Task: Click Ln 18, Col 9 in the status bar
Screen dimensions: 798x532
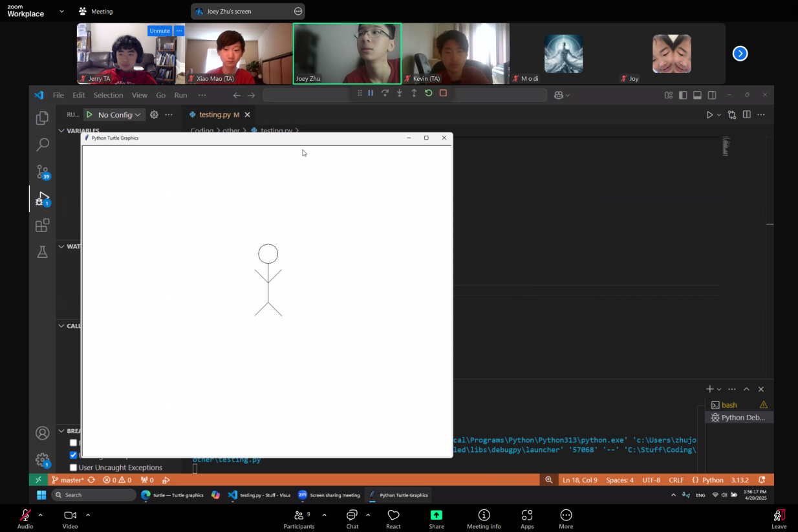Action: point(580,480)
